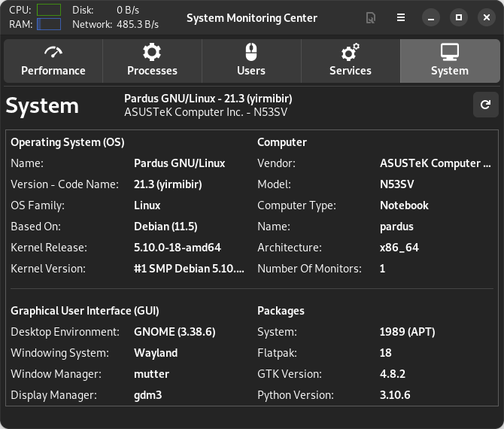
Task: Open the hamburger main menu
Action: (401, 17)
